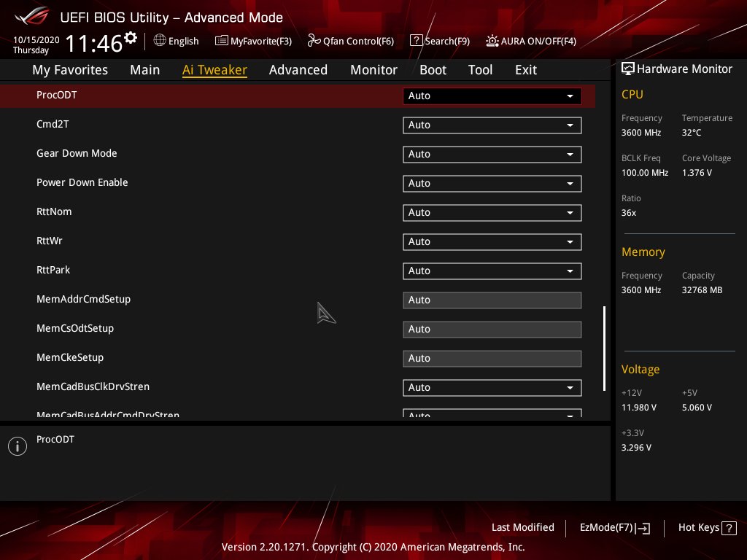Click the BCLK Freq 100.00 MHz value

point(645,172)
